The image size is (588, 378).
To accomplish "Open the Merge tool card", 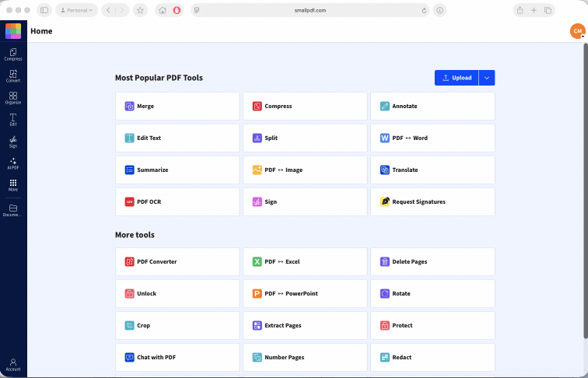I will (177, 106).
